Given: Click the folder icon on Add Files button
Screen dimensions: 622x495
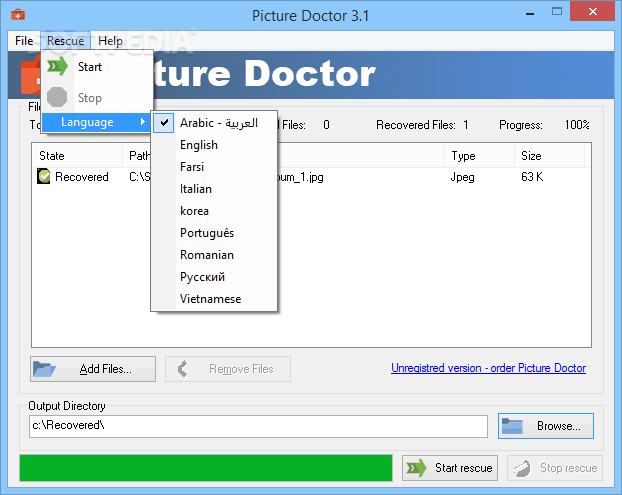Looking at the screenshot, I should 44,368.
